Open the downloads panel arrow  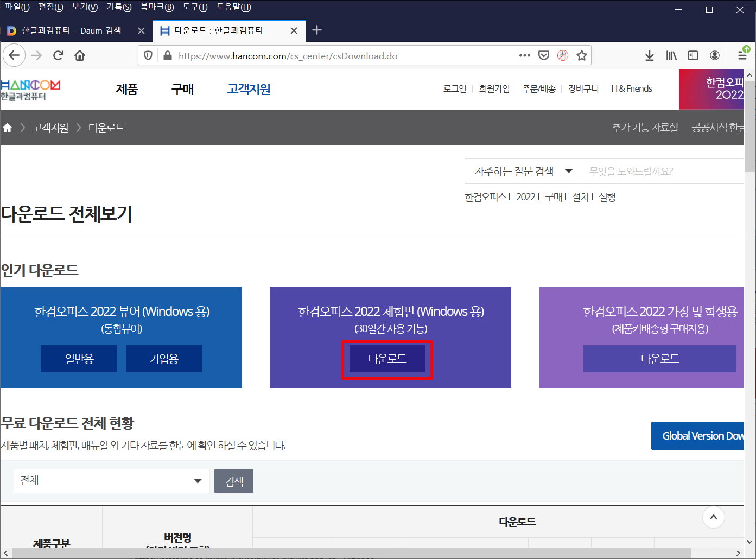(x=650, y=55)
